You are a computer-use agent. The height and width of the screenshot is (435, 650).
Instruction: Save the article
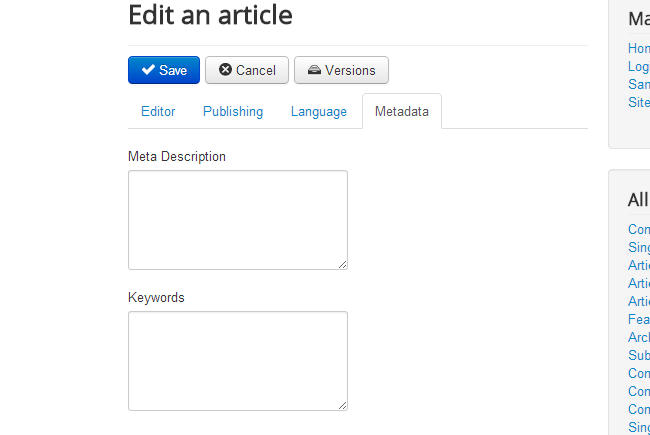coord(164,70)
